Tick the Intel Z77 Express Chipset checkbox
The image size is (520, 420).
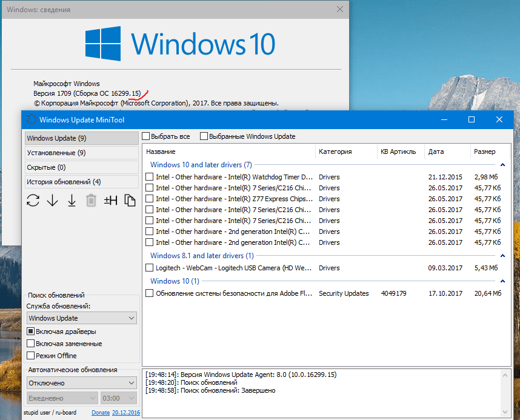click(150, 199)
